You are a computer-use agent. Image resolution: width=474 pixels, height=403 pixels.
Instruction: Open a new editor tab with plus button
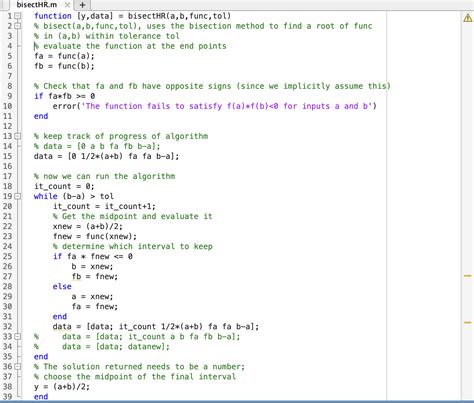[x=82, y=5]
